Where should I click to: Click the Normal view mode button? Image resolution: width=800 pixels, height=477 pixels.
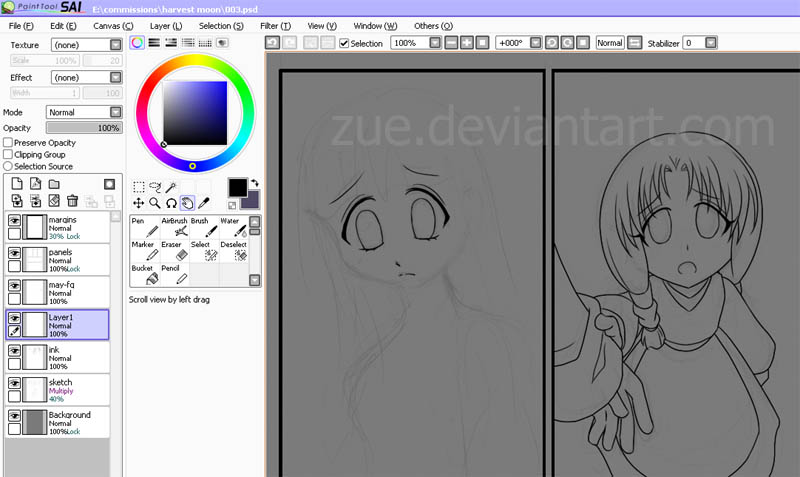pyautogui.click(x=609, y=43)
